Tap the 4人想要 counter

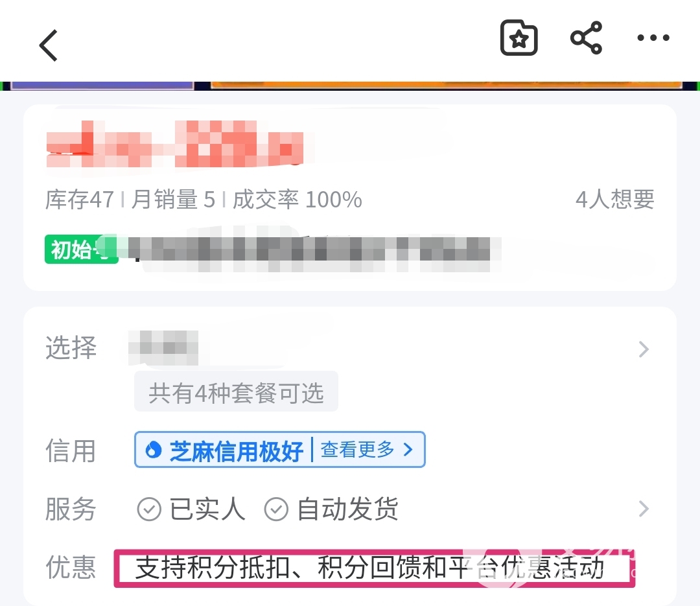[614, 199]
